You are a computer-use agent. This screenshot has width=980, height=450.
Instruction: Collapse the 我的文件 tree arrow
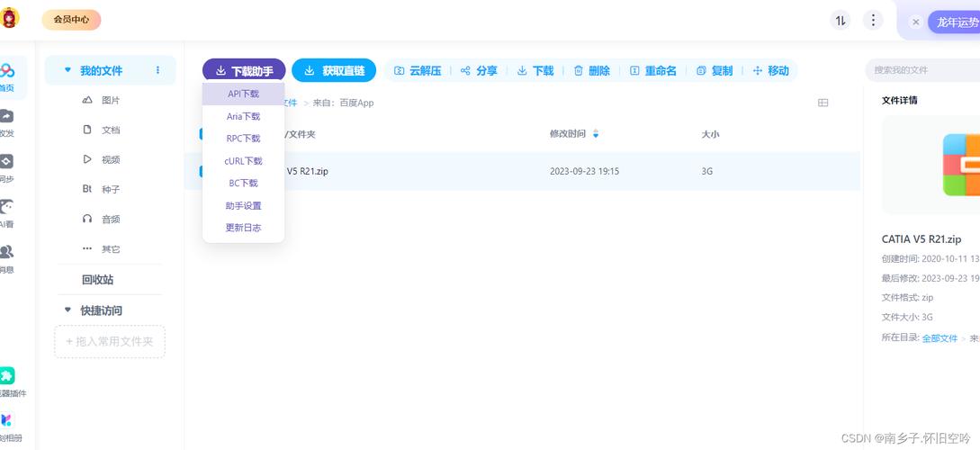click(67, 70)
